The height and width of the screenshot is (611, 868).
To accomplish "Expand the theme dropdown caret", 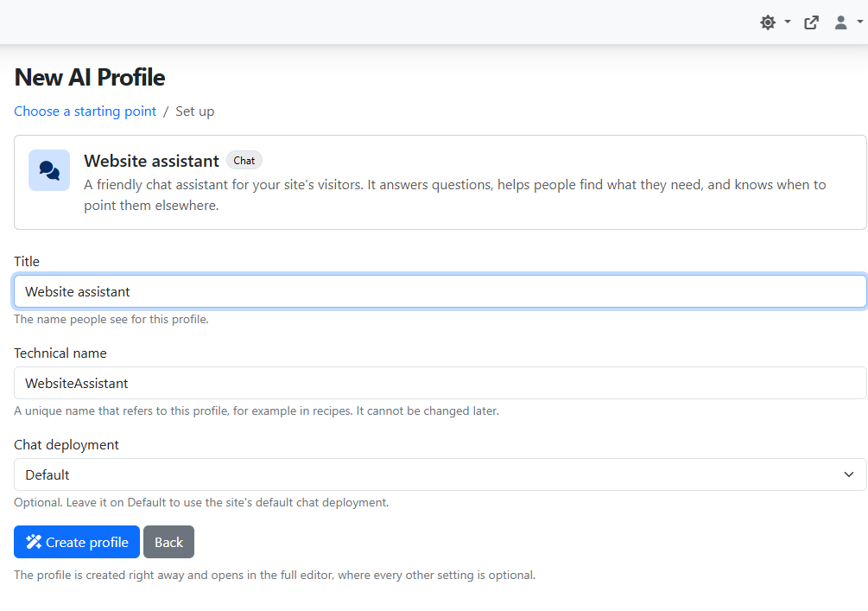I will [x=788, y=22].
